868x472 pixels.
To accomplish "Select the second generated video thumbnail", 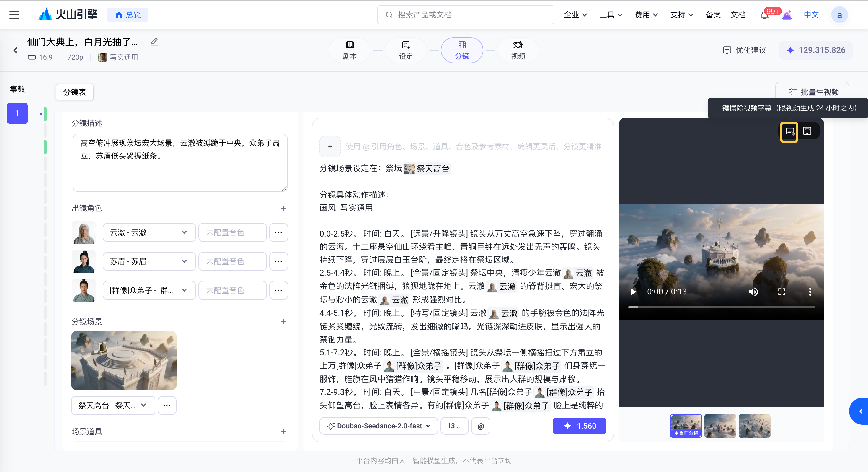I will [720, 426].
